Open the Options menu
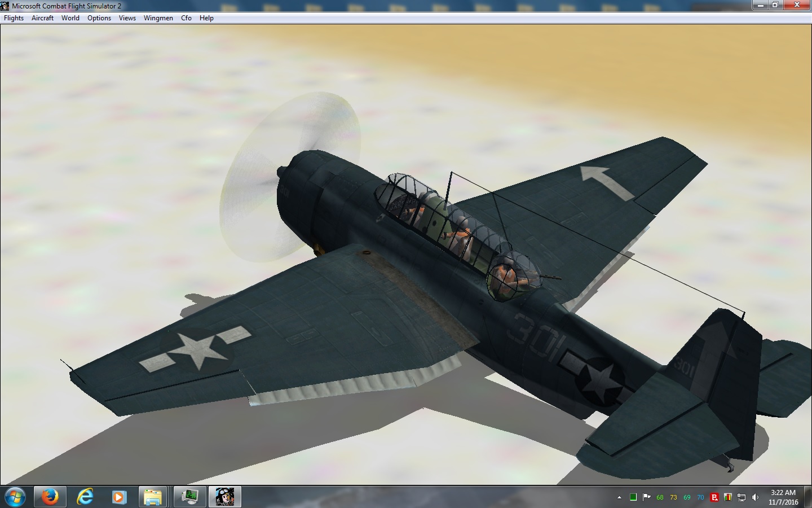This screenshot has height=508, width=812. [x=99, y=18]
